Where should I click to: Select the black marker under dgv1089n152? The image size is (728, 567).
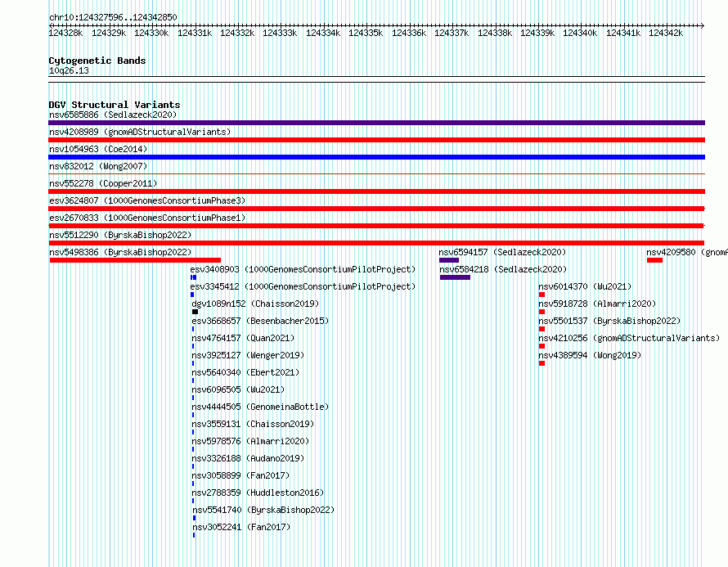point(195,312)
